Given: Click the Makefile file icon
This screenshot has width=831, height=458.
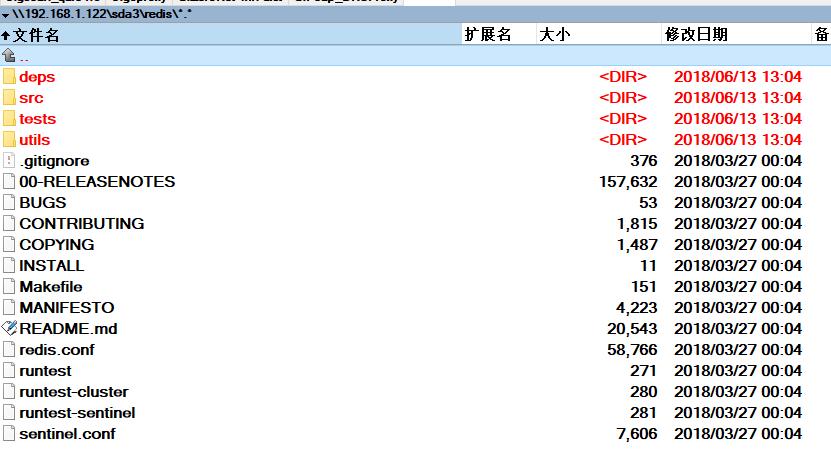Looking at the screenshot, I should click(x=9, y=287).
